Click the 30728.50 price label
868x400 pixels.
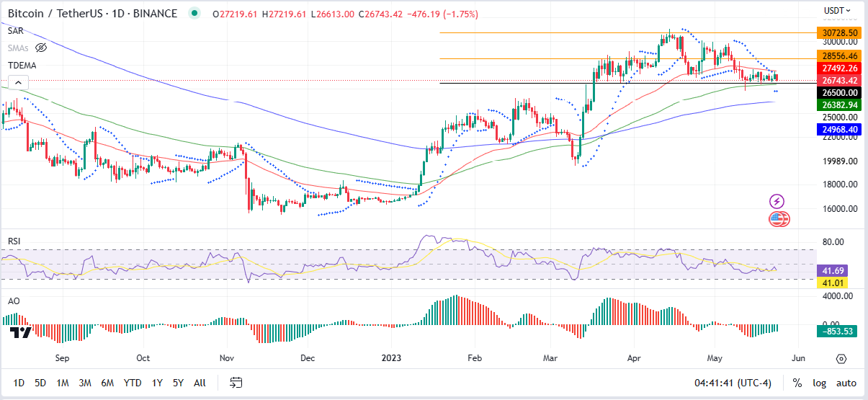(840, 32)
